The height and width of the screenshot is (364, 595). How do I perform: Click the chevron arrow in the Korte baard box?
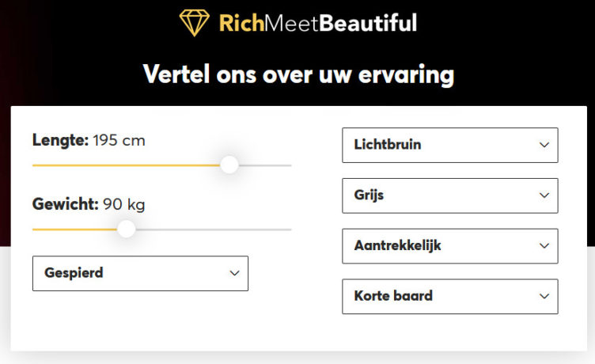pyautogui.click(x=544, y=296)
